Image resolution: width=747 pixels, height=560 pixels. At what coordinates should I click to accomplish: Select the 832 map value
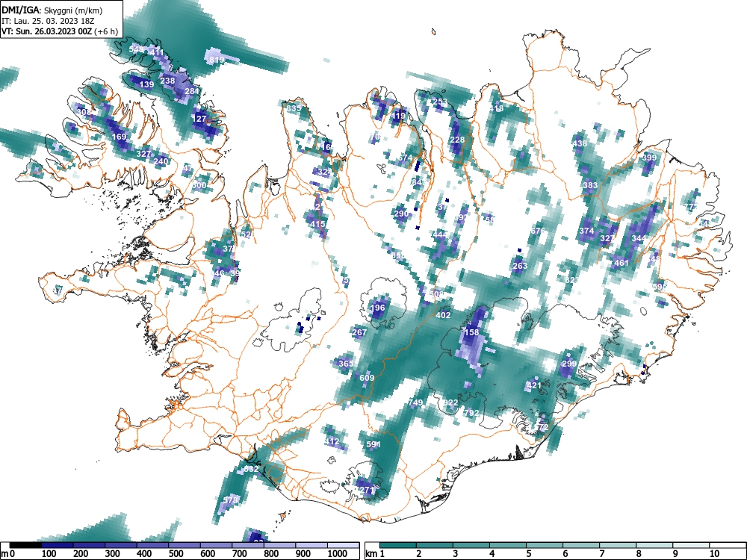(x=251, y=469)
